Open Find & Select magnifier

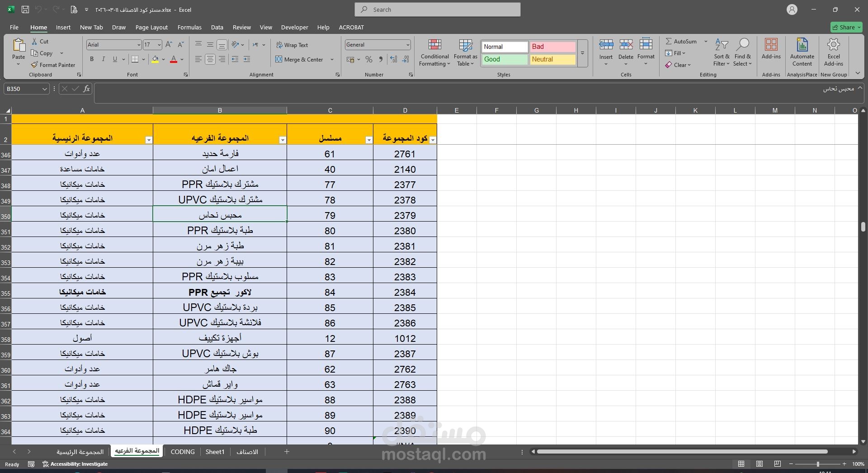742,52
